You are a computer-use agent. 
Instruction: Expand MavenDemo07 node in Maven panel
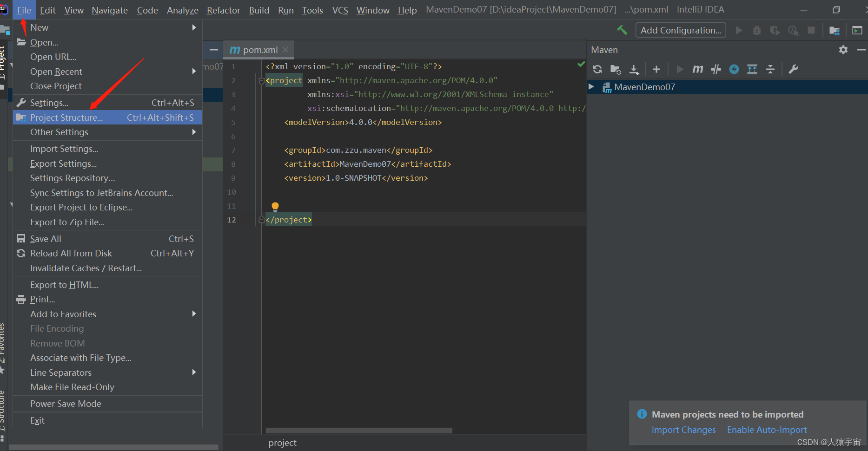click(x=591, y=87)
